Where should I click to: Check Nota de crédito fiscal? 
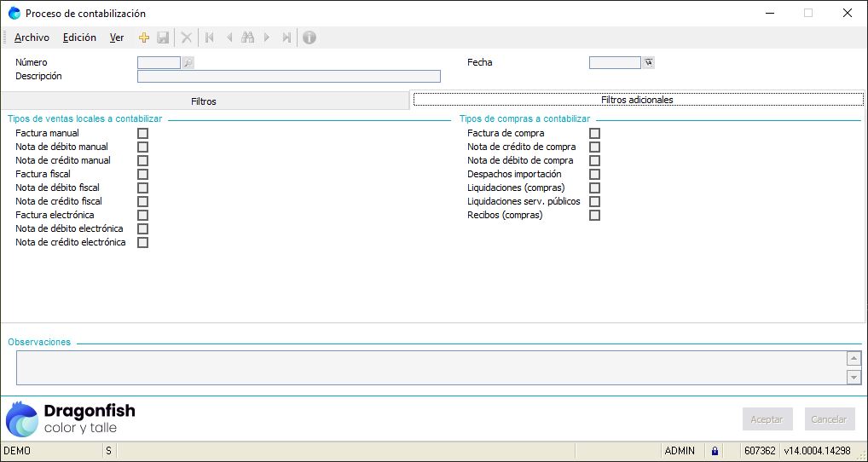[x=143, y=201]
